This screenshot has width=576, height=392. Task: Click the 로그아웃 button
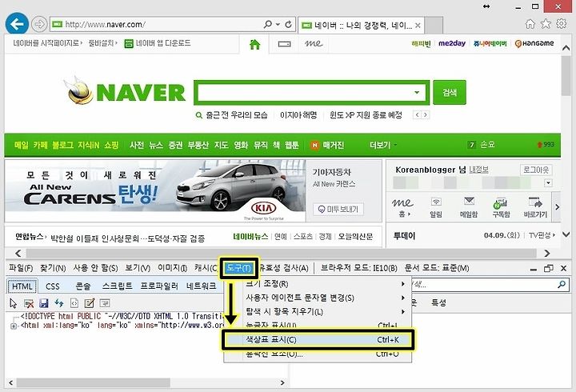coord(536,170)
